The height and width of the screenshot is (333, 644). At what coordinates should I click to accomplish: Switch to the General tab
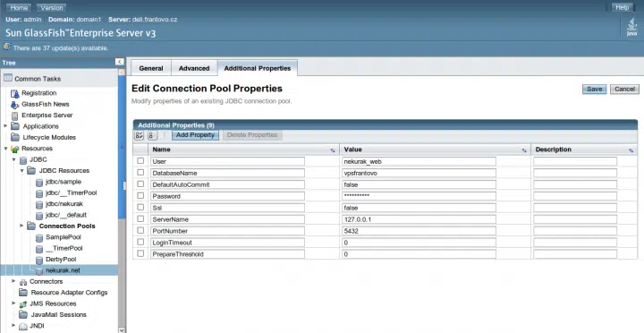151,68
